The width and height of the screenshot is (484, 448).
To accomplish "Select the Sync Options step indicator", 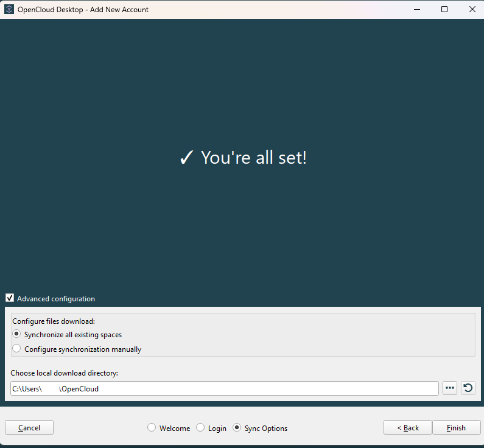I will [x=237, y=428].
